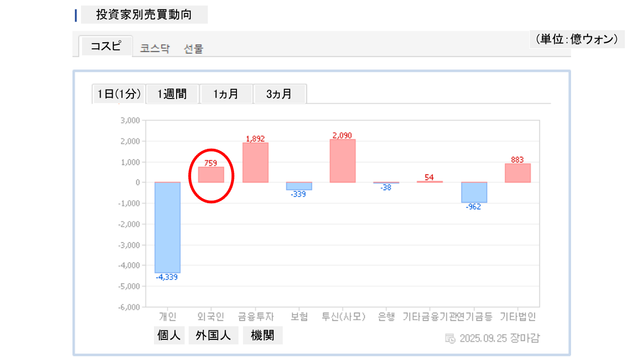Viewport: 644px width, 362px height.
Task: Select the 금융투자 bar labeled 1,892
Action: pyautogui.click(x=255, y=162)
